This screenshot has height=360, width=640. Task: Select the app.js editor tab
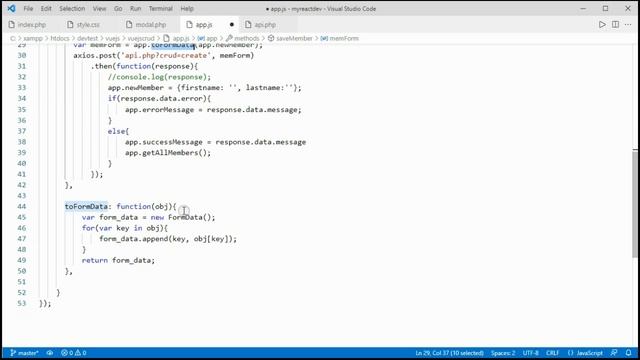[204, 24]
